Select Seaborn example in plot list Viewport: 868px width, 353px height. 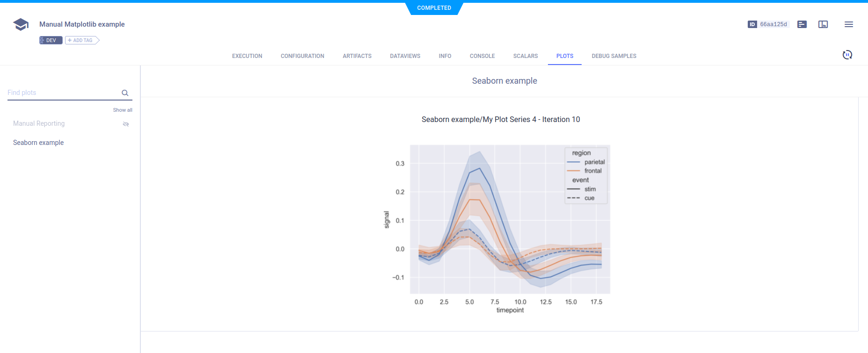pos(38,143)
